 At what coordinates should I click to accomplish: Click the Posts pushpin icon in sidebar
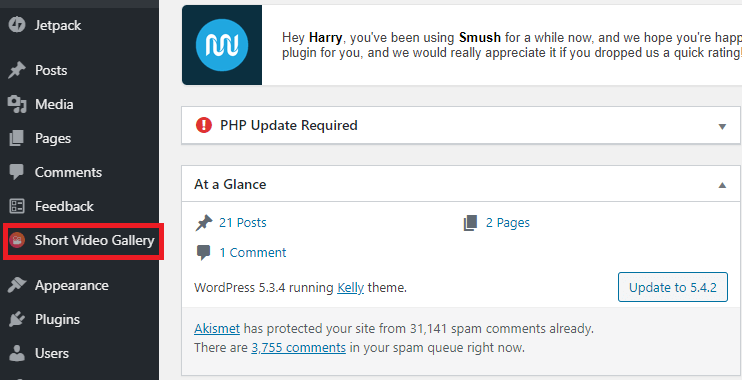pos(17,70)
